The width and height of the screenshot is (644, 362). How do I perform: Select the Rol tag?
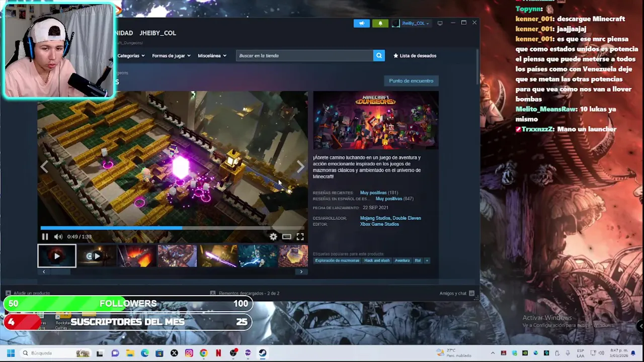418,260
